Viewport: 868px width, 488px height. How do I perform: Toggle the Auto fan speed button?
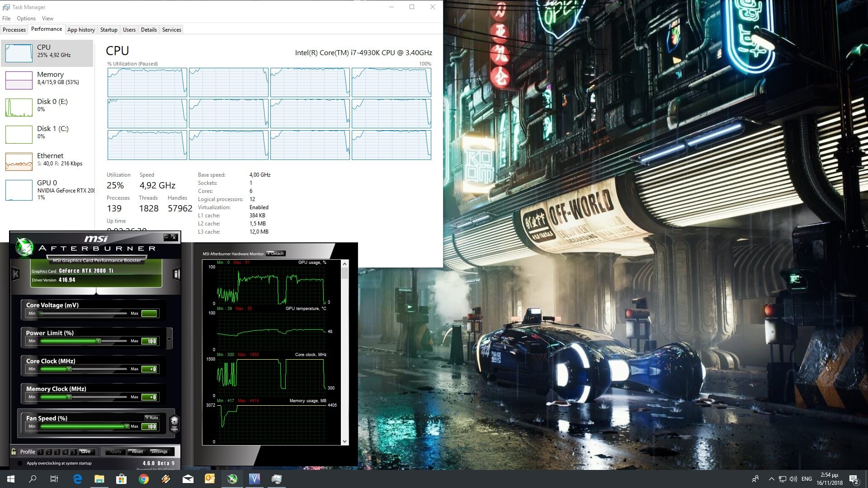point(152,418)
